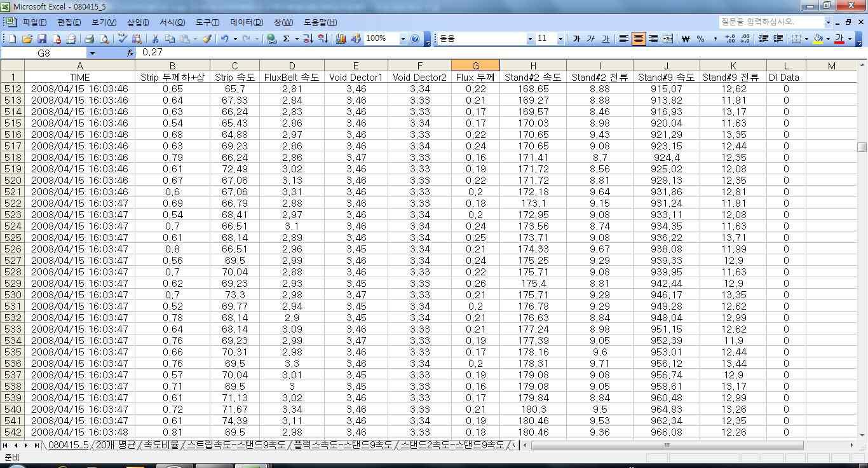The height and width of the screenshot is (468, 868).
Task: Expand the borders dropdown arrow
Action: click(x=806, y=39)
